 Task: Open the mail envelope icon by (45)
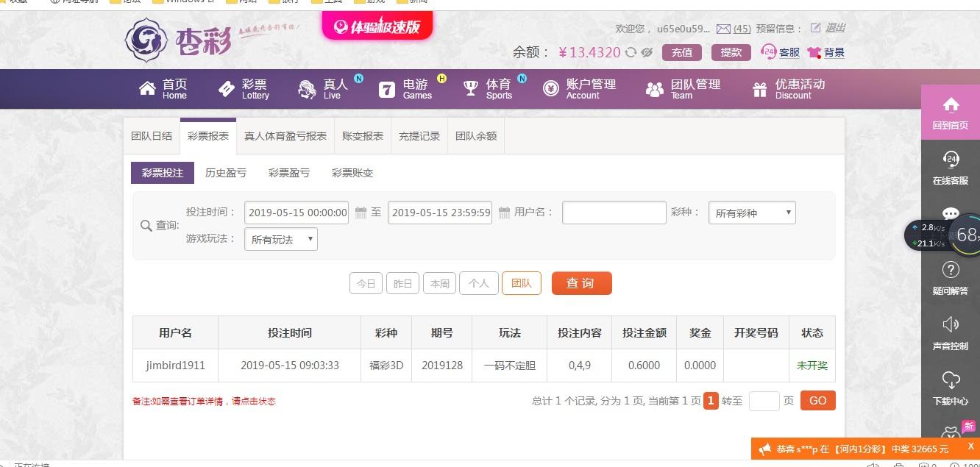[x=723, y=29]
